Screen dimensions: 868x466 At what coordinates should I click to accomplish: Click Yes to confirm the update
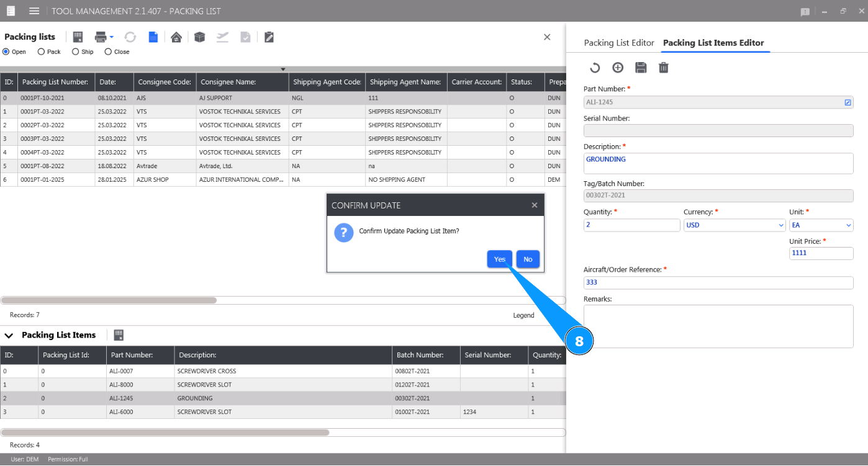(x=499, y=259)
